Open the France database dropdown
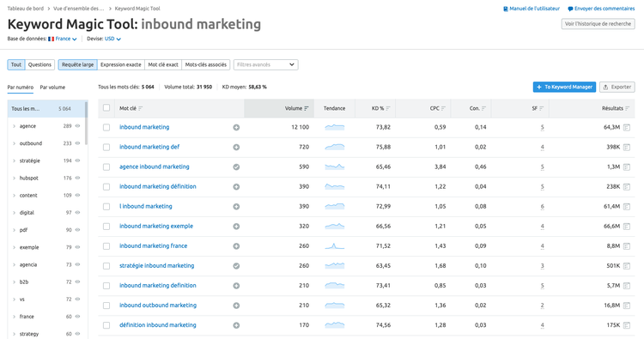Screen dimensions: 644x339 [63, 39]
